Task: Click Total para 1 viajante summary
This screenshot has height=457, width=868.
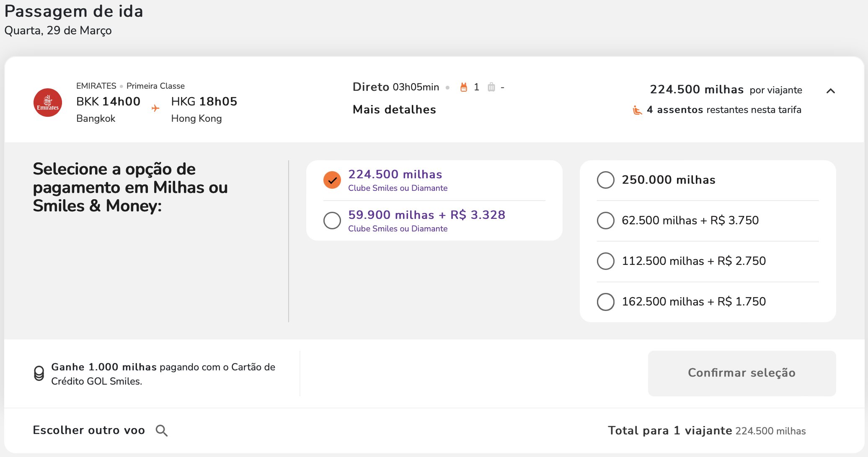Action: pyautogui.click(x=707, y=431)
